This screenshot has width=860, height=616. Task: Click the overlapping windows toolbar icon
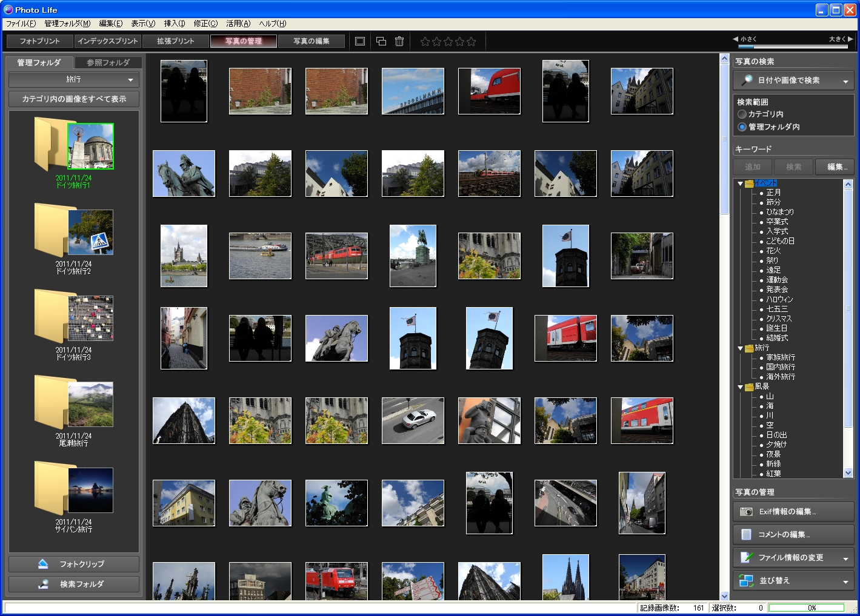pos(381,41)
